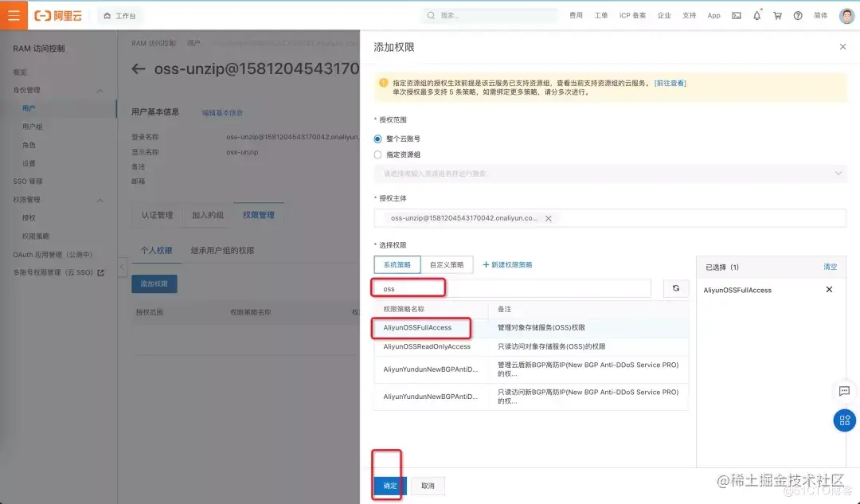Open the blue grid quick-menu icon
The height and width of the screenshot is (504, 860).
pos(845,420)
